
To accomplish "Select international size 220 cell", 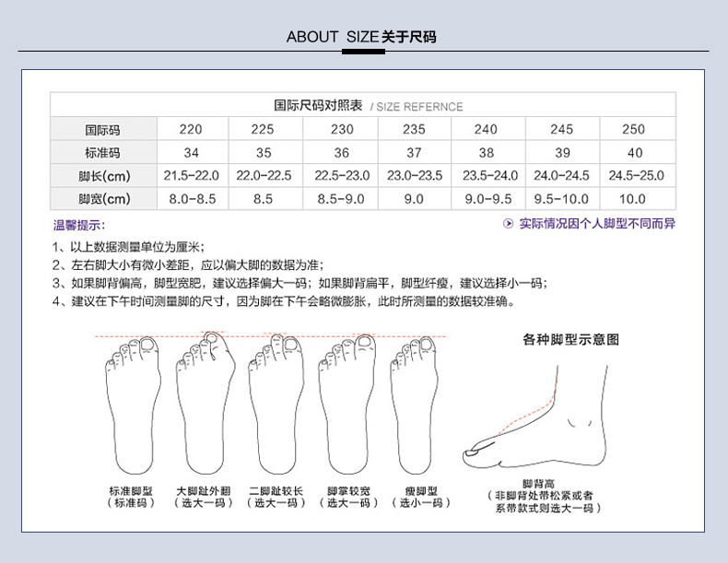I will tap(191, 130).
